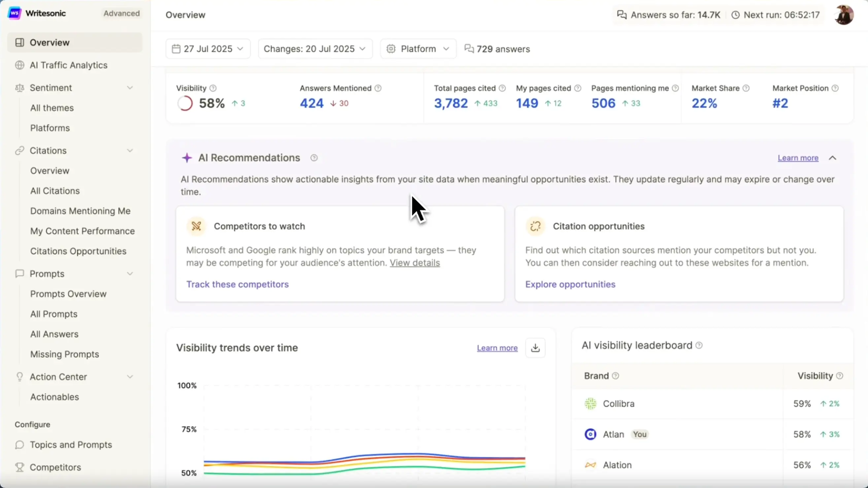Screen dimensions: 868x488
Task: Click the Brand column help icon
Action: pos(615,376)
